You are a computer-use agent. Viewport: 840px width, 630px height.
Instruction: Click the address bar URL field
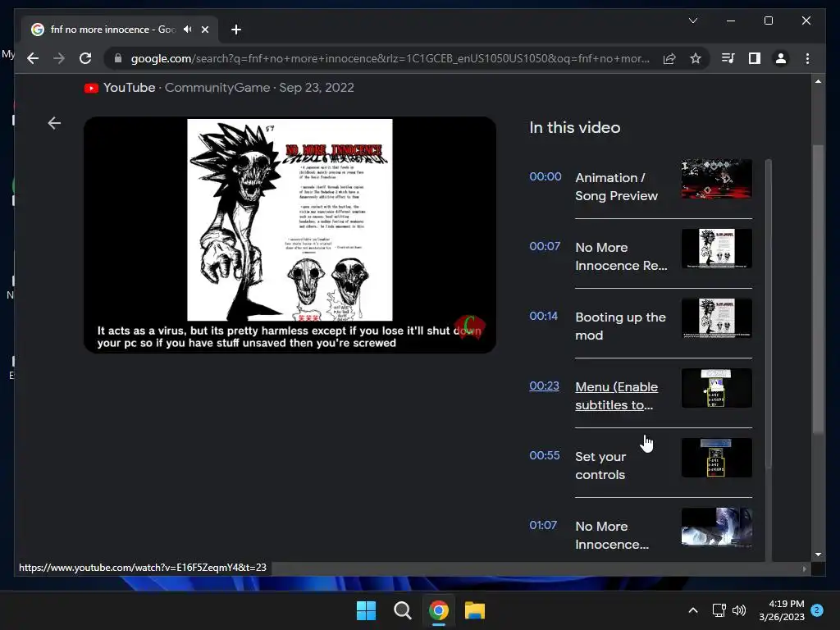(x=390, y=58)
